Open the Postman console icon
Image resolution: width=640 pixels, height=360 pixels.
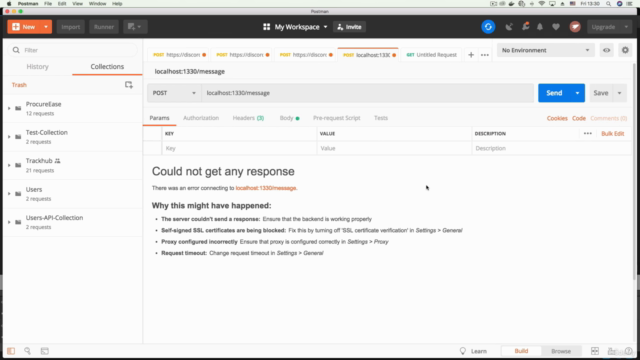pos(44,351)
